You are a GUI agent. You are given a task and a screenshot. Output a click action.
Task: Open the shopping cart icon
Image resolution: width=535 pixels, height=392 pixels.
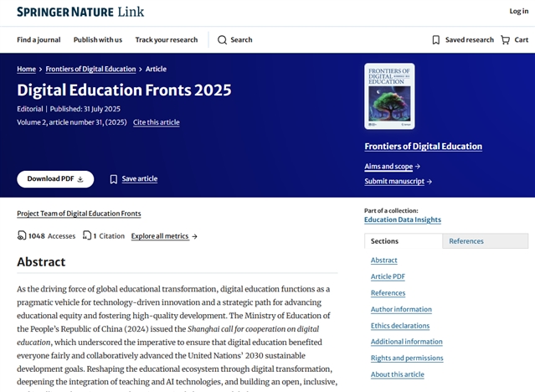click(x=505, y=40)
